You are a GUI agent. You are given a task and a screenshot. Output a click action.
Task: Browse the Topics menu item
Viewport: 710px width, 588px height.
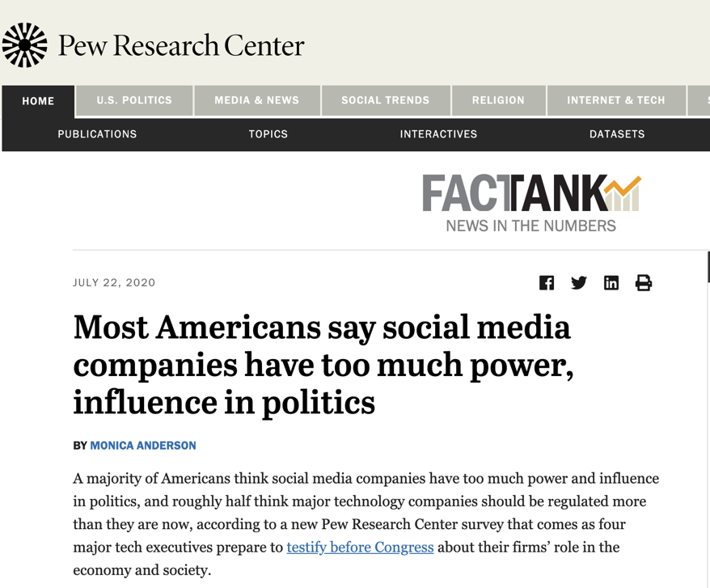268,134
